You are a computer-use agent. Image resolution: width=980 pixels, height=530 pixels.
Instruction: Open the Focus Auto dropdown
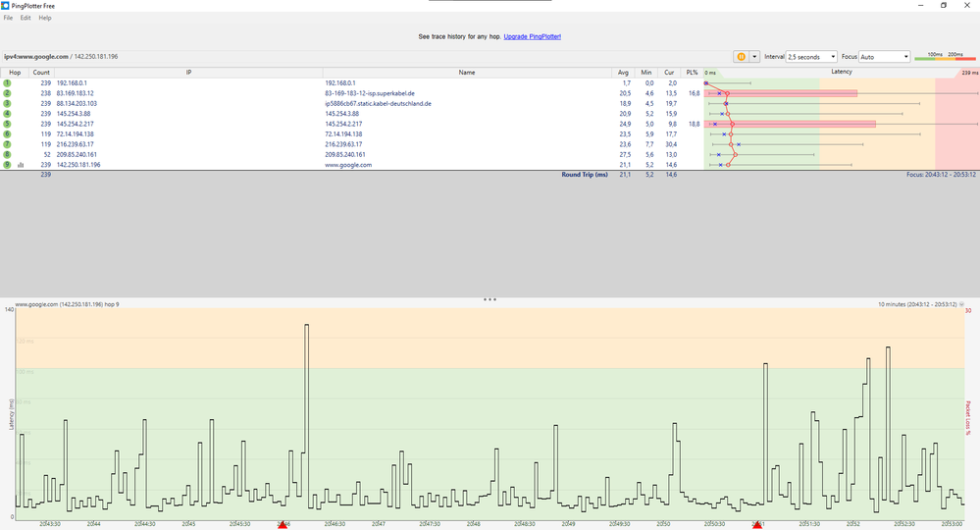coord(884,56)
